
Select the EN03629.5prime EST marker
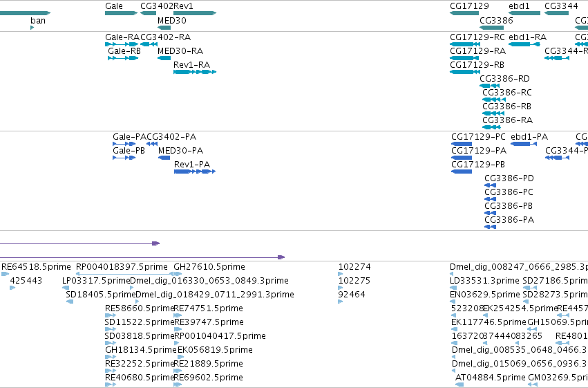[x=453, y=302]
